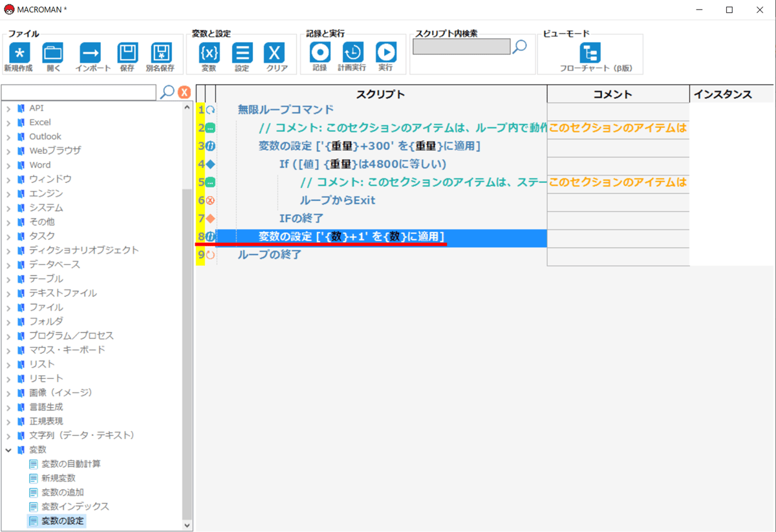Select the 変数インデックス command
The image size is (776, 532).
[75, 507]
